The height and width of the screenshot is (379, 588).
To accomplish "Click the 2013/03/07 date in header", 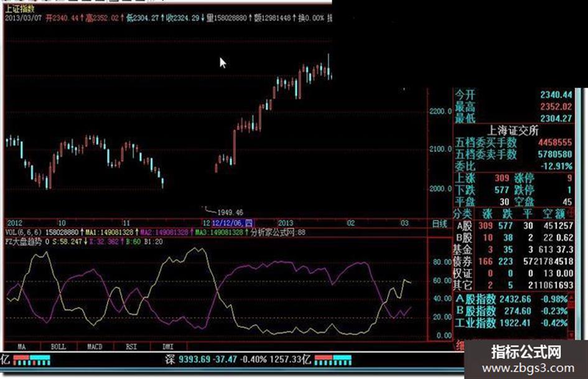I will tap(23, 18).
